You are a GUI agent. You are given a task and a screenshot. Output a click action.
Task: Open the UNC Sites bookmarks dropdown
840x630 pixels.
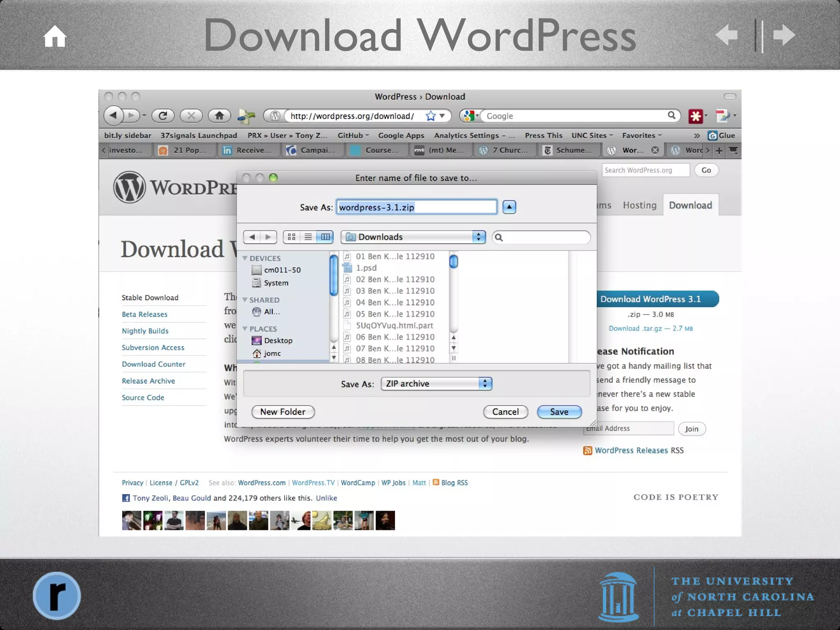(x=592, y=135)
